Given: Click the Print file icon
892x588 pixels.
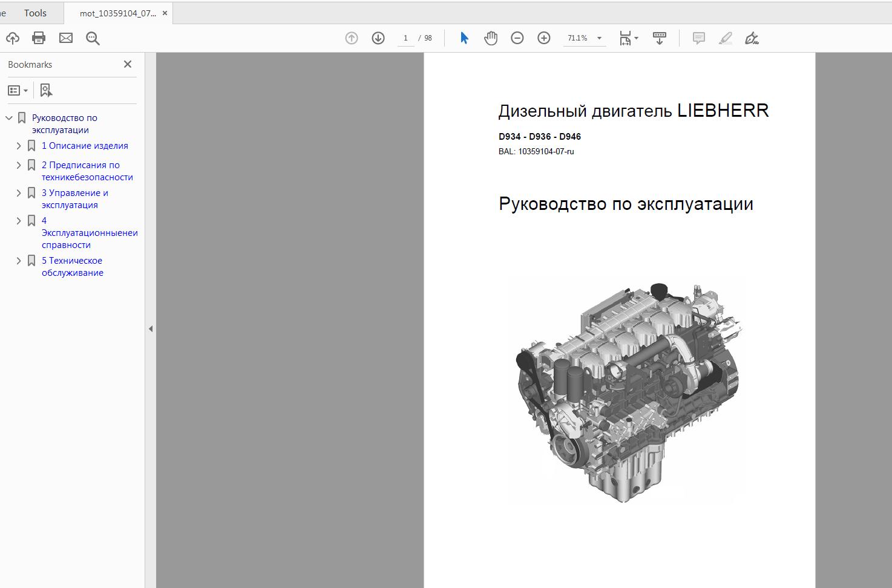Looking at the screenshot, I should [x=39, y=38].
